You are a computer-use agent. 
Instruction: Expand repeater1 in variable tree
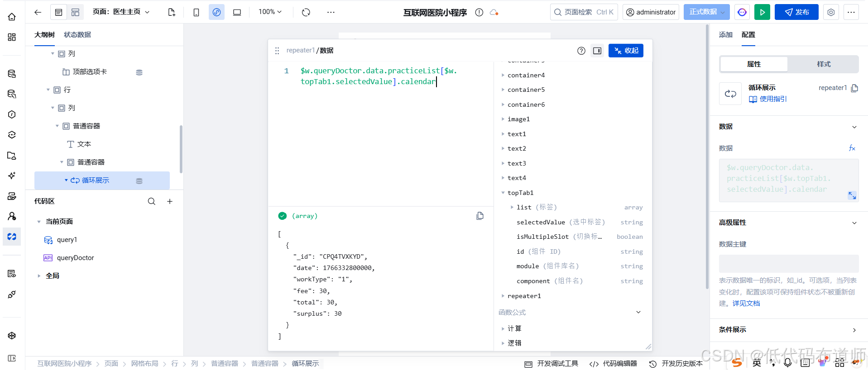click(503, 296)
